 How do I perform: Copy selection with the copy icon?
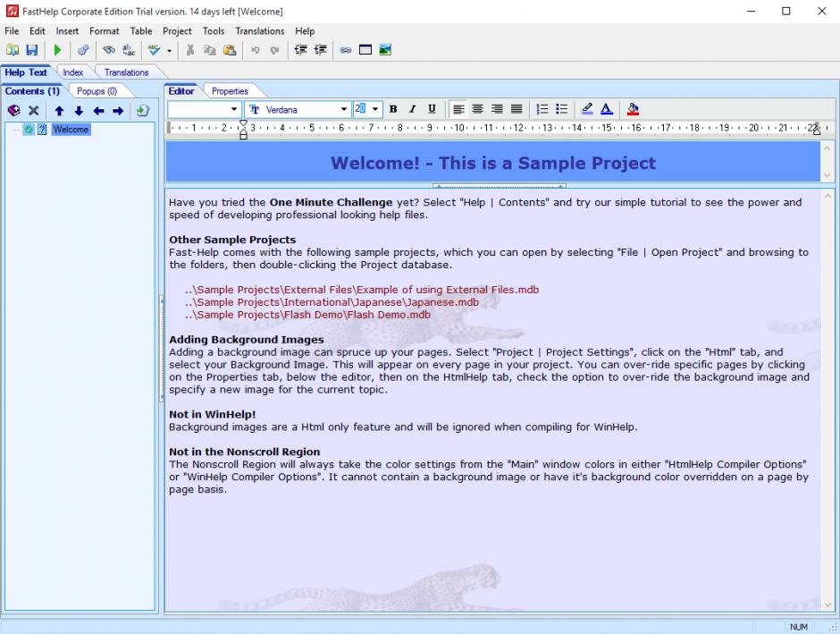pyautogui.click(x=209, y=50)
